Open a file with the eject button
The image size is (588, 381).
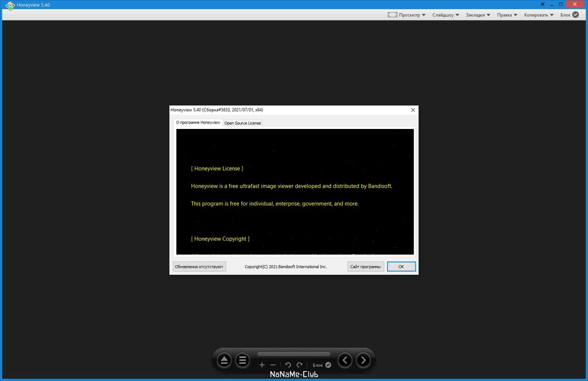(224, 361)
